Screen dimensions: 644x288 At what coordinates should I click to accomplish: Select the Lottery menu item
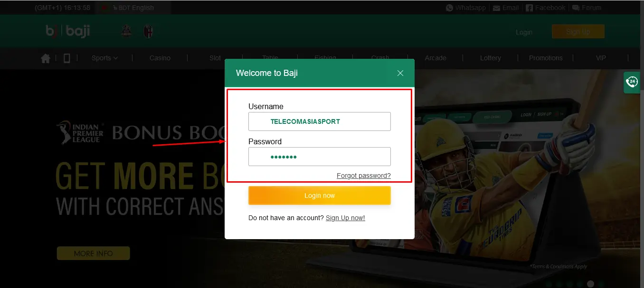(x=490, y=58)
